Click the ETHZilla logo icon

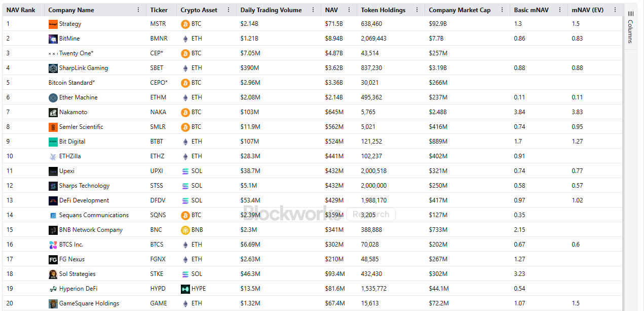pos(53,156)
